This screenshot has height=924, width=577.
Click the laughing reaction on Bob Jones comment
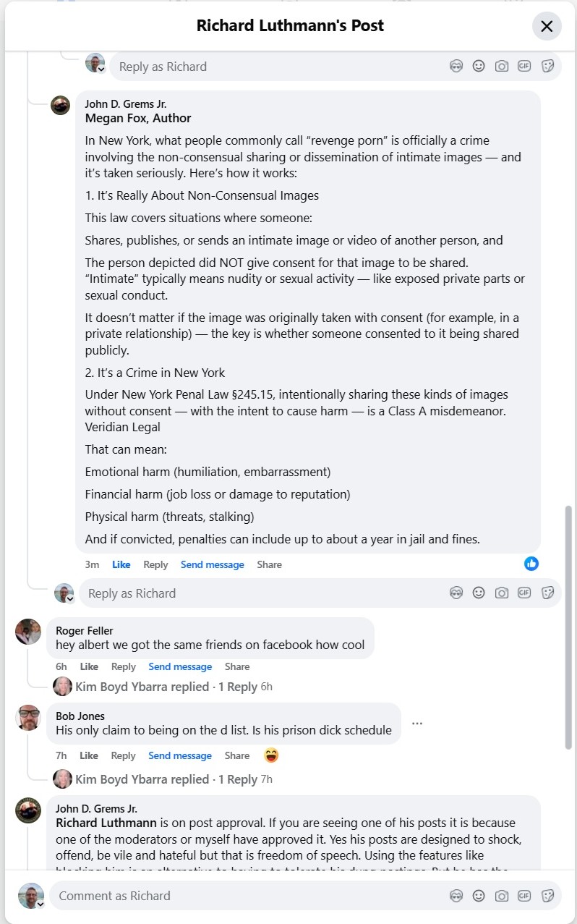click(x=271, y=755)
